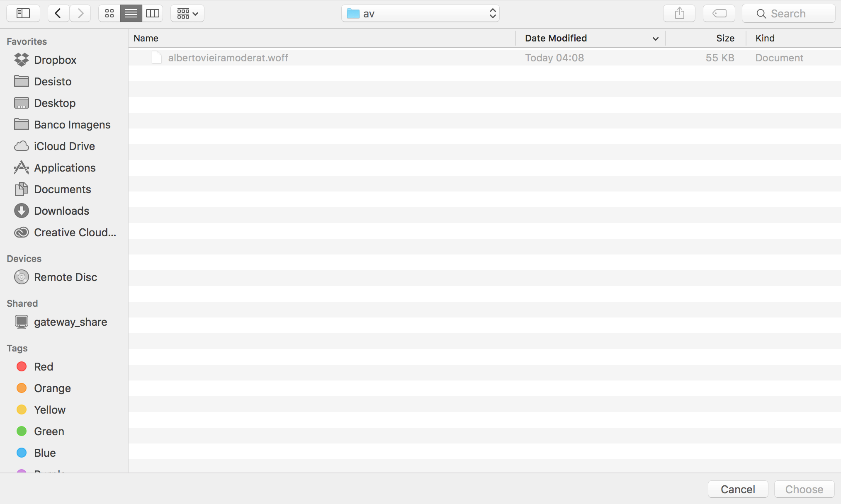
Task: Select Creative Cloud Files in sidebar
Action: click(75, 233)
